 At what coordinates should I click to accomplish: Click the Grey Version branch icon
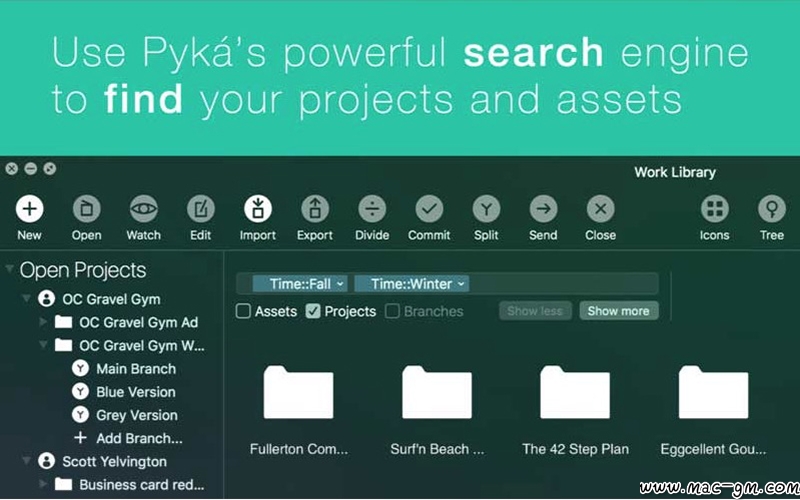(x=80, y=415)
